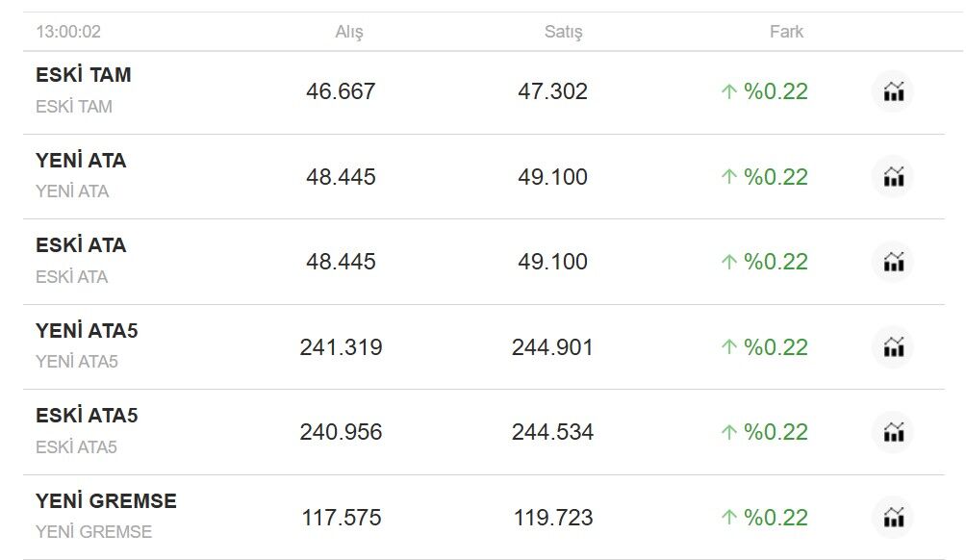966x560 pixels.
Task: Open the ESKİ ATA5 bold title
Action: [x=87, y=416]
